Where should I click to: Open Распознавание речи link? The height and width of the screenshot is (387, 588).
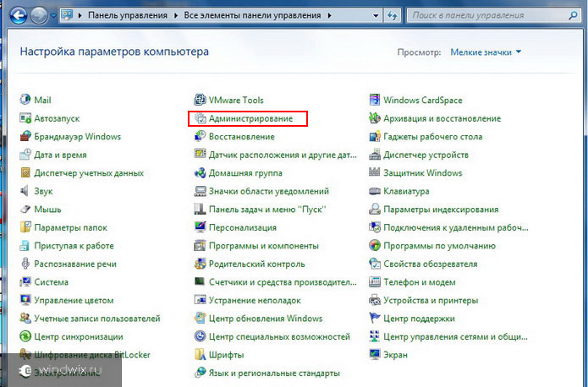click(x=75, y=264)
